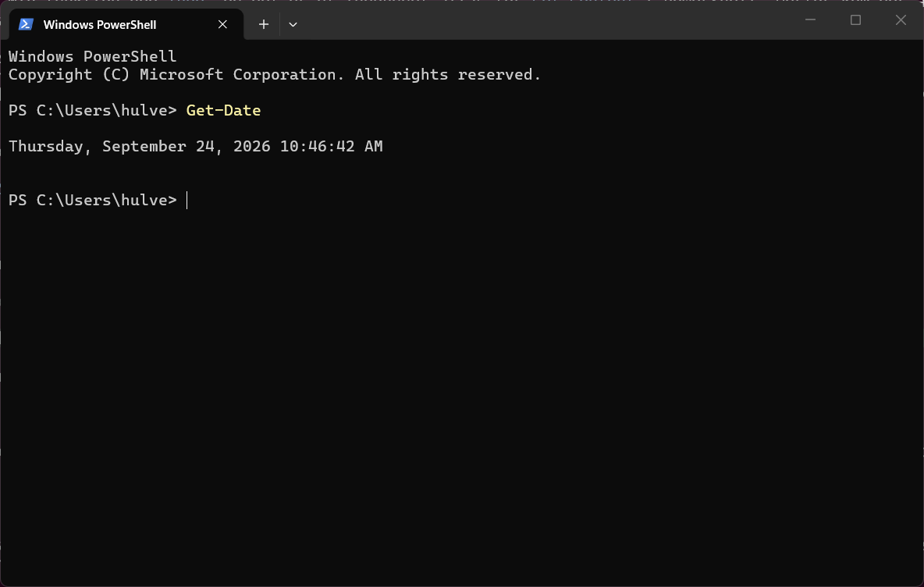This screenshot has width=924, height=587.
Task: Open a new tab with the plus icon
Action: (264, 24)
